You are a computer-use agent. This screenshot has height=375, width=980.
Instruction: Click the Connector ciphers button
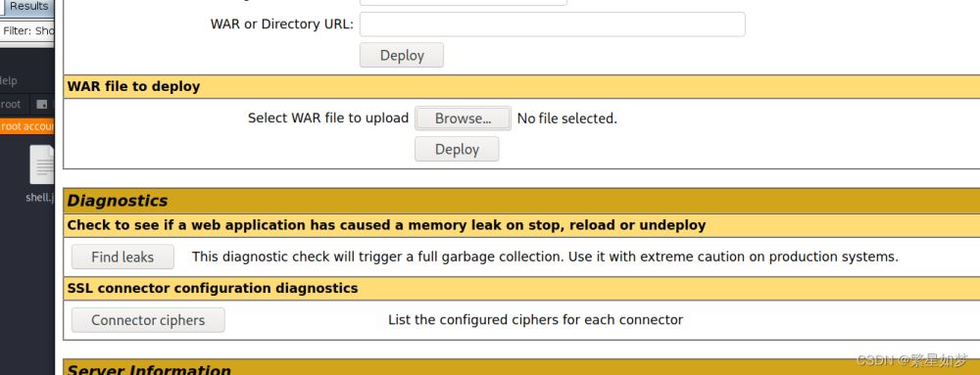click(x=148, y=320)
